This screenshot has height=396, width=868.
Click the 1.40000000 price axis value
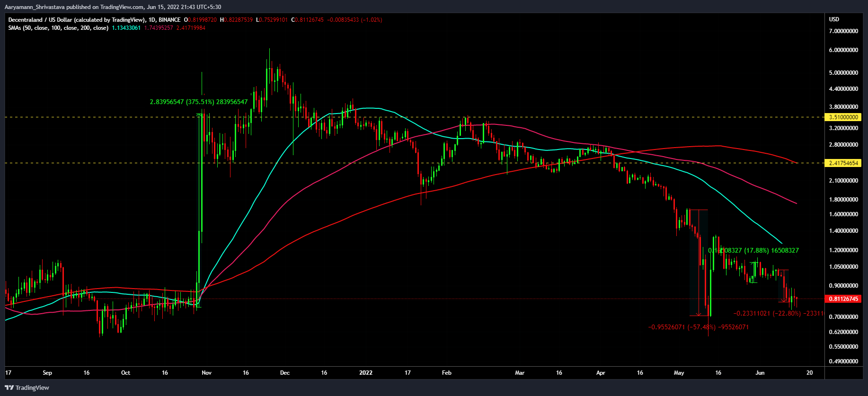tap(843, 231)
